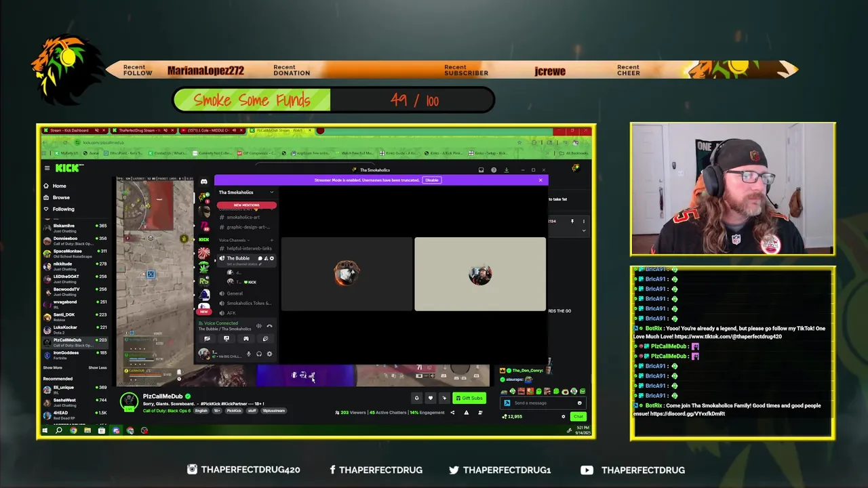Click the Gift Subs button
Screen dimensions: 868x488
(x=469, y=398)
